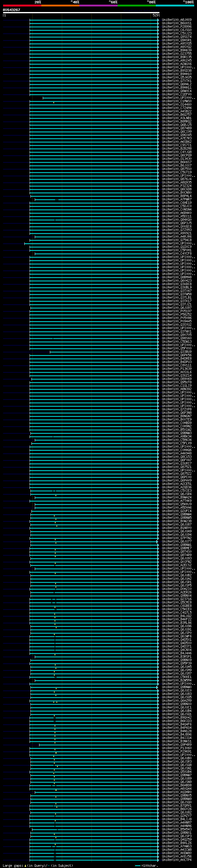The width and height of the screenshot is (197, 868).
Task: Open hit UniRef100_B6U0S1
Action: [176, 23]
